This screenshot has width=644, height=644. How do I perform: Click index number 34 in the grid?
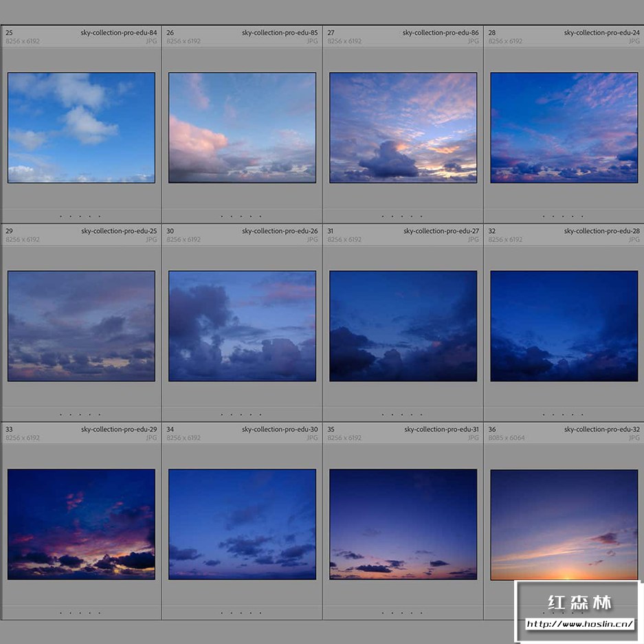(x=170, y=429)
